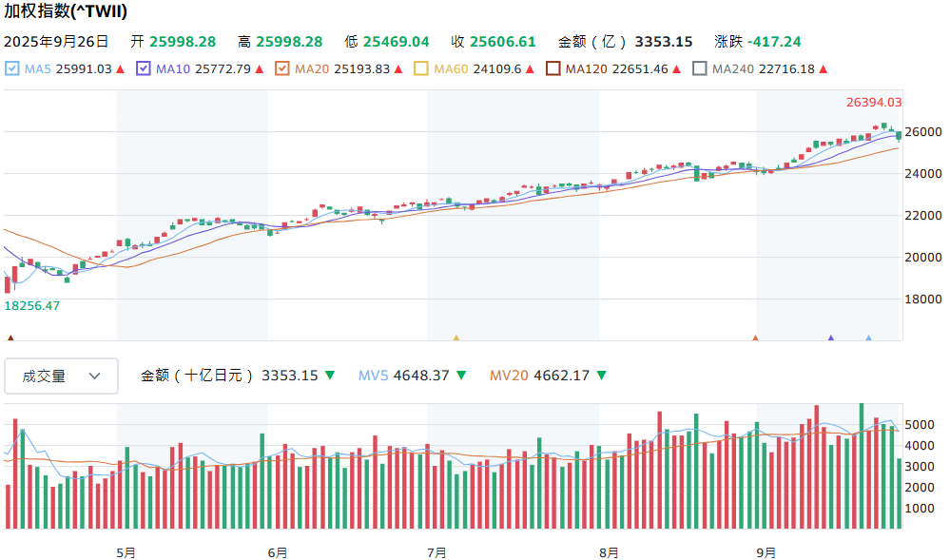950x560 pixels.
Task: Click the close price 25606.61
Action: point(502,41)
